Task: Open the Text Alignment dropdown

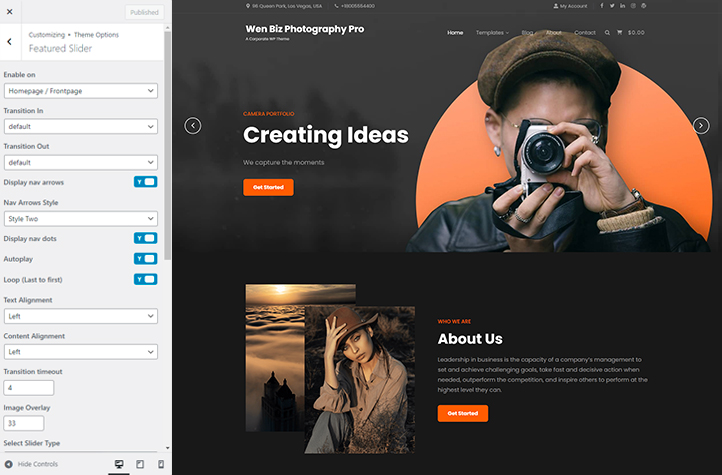Action: [x=80, y=316]
